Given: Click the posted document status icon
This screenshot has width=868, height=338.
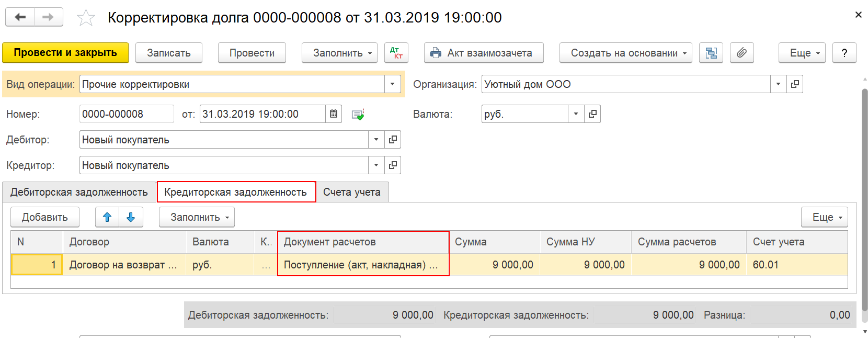Looking at the screenshot, I should [x=358, y=115].
